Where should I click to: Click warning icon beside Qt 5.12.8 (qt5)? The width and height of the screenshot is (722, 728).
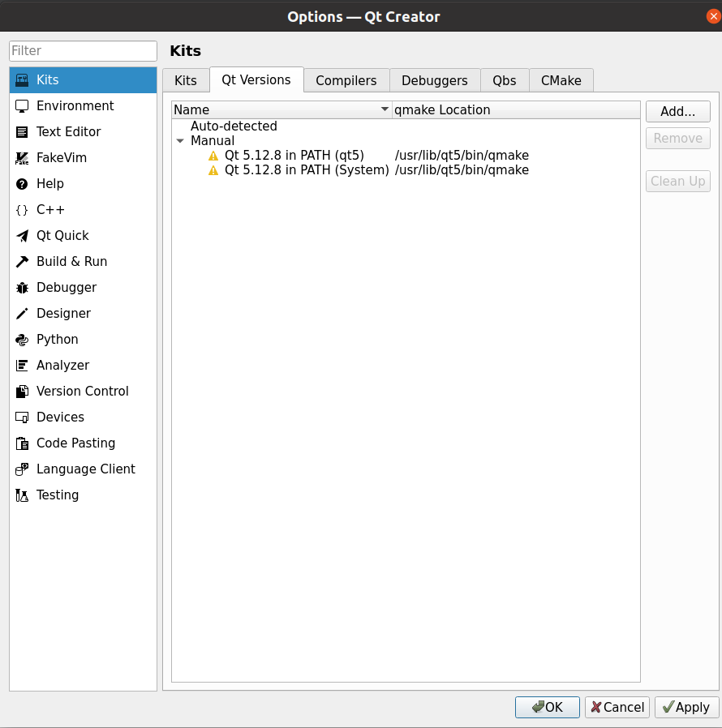coord(213,156)
